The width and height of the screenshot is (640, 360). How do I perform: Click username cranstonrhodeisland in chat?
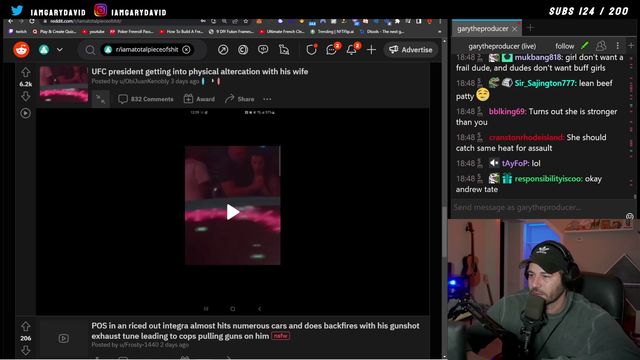[x=527, y=138]
